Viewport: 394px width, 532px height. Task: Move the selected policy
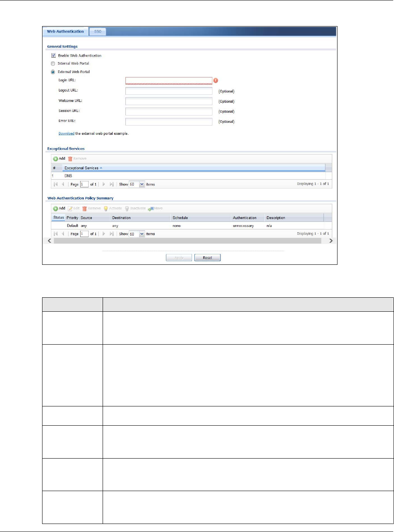tap(156, 209)
